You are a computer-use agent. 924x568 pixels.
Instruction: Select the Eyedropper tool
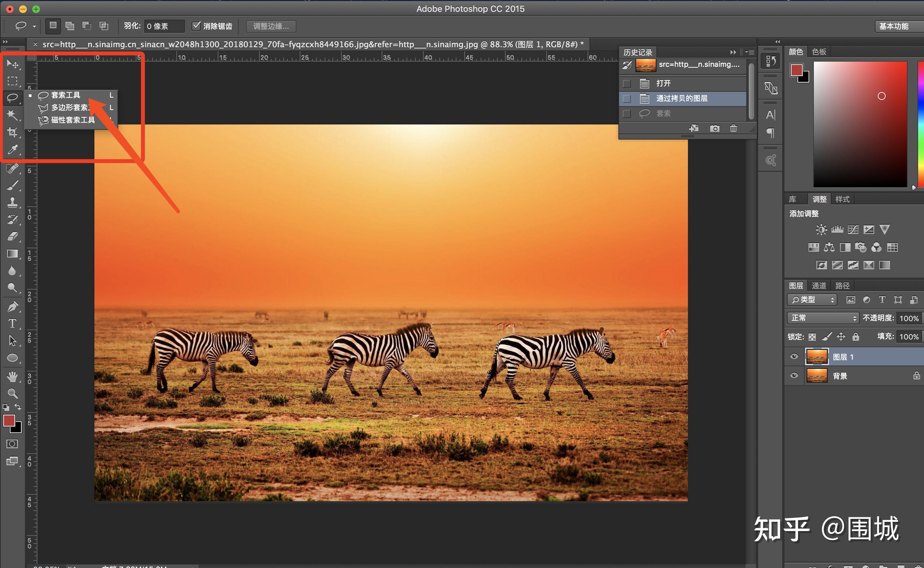pos(12,149)
